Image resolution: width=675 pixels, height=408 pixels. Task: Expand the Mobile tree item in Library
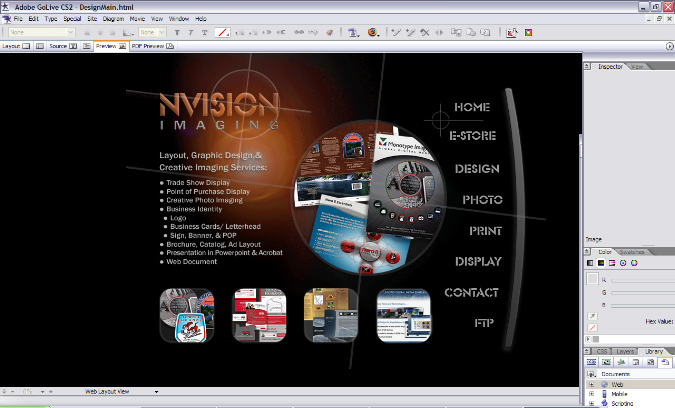tap(591, 394)
